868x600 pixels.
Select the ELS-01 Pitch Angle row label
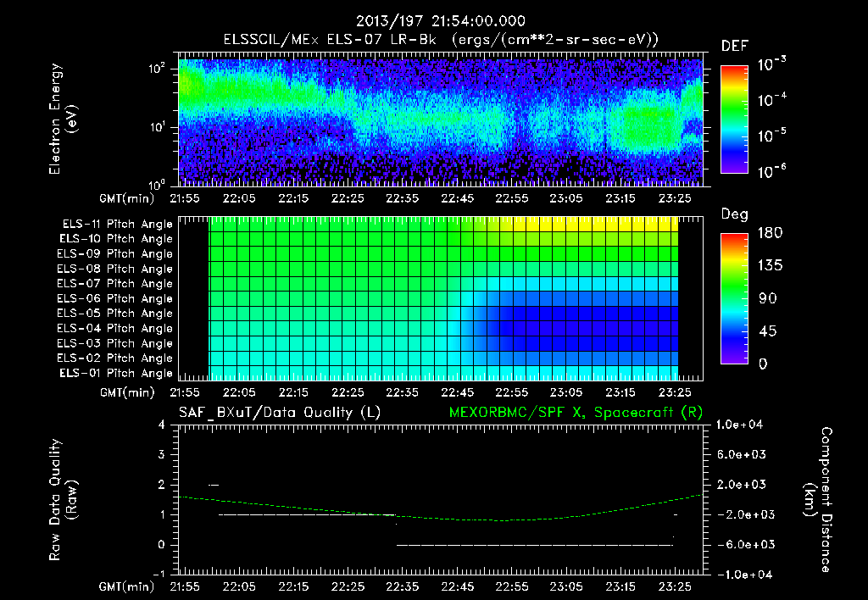[x=116, y=373]
